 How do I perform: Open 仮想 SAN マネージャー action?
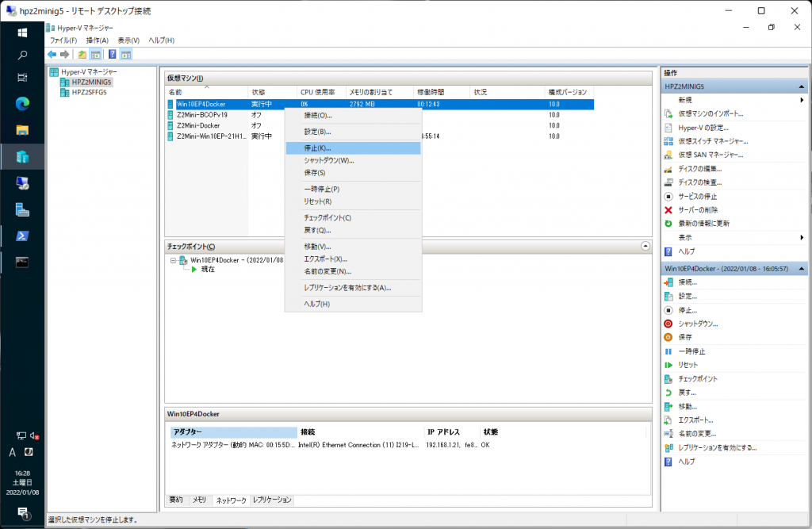[710, 155]
